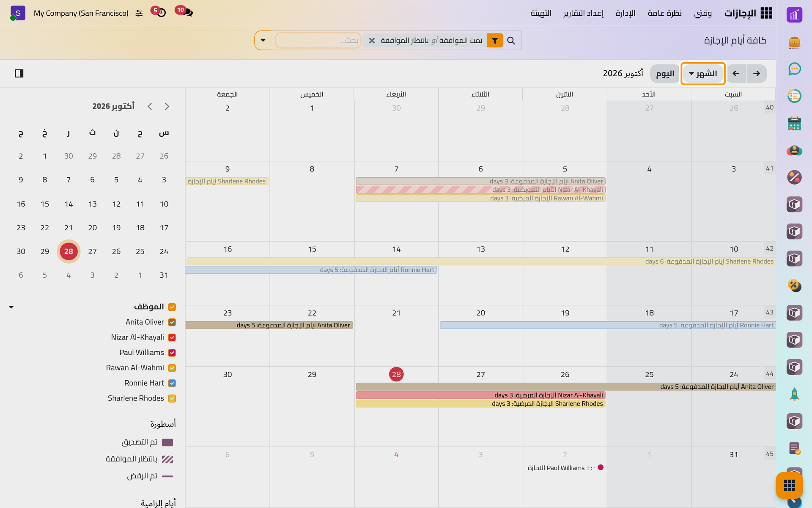The image size is (812, 508).
Task: Click the تم التصديق legend color swatch
Action: click(167, 442)
